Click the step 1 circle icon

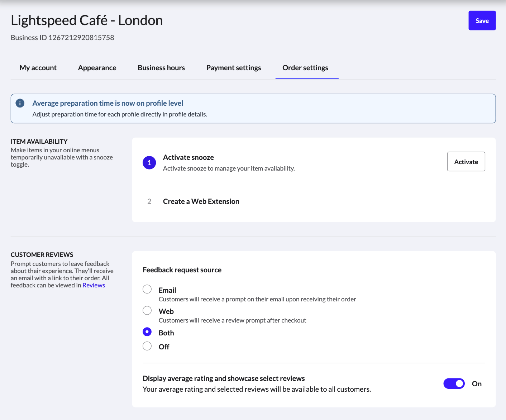[x=149, y=163]
